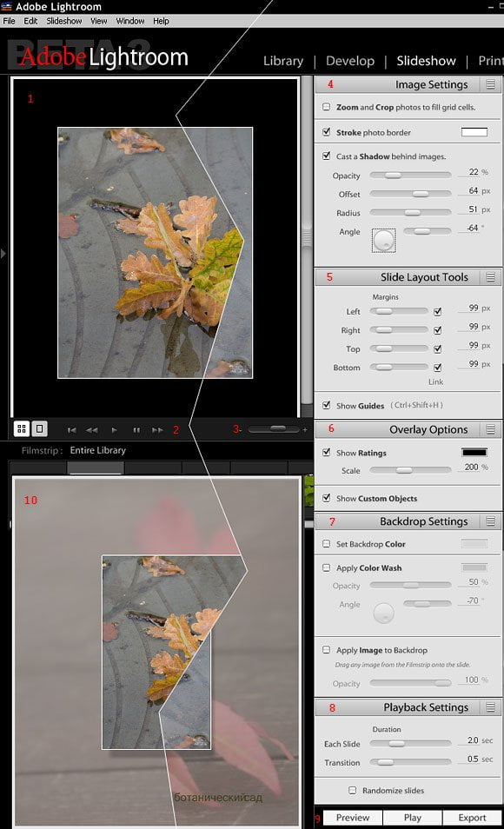Open View menu

[99, 21]
